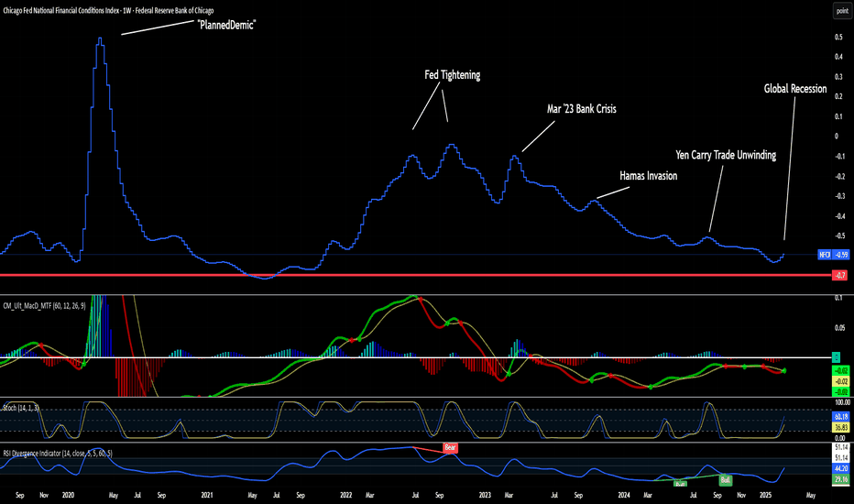Click the 2024 label on time axis
854x504 pixels.
tap(624, 495)
